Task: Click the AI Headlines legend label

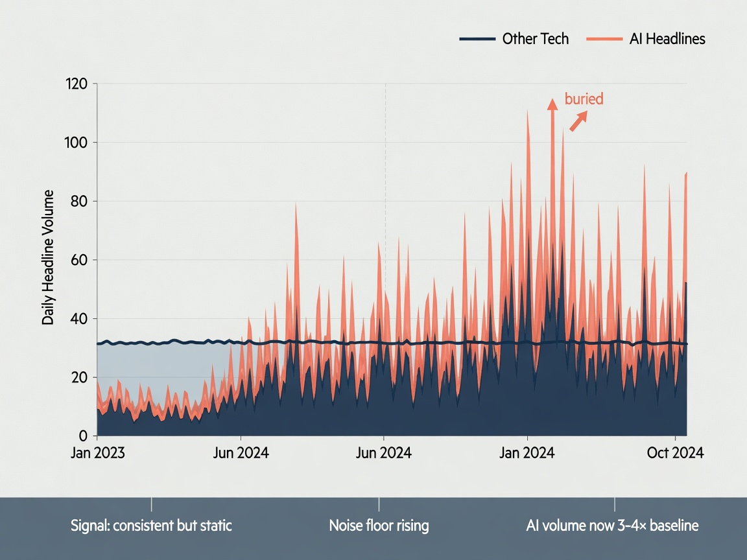Action: (667, 39)
